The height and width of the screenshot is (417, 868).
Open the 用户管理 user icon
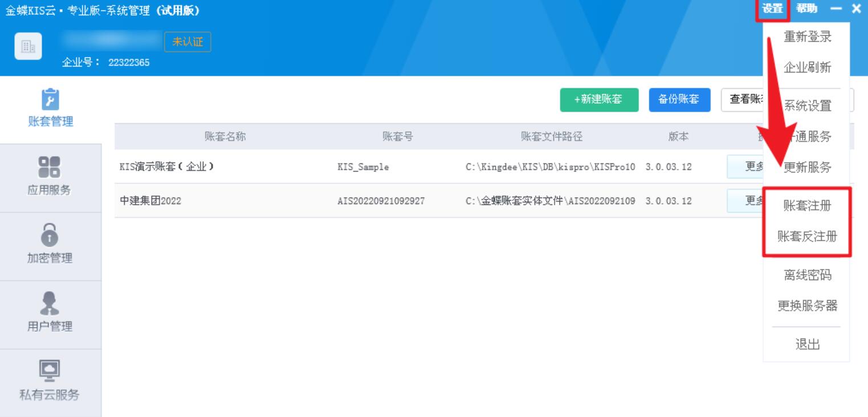(50, 302)
